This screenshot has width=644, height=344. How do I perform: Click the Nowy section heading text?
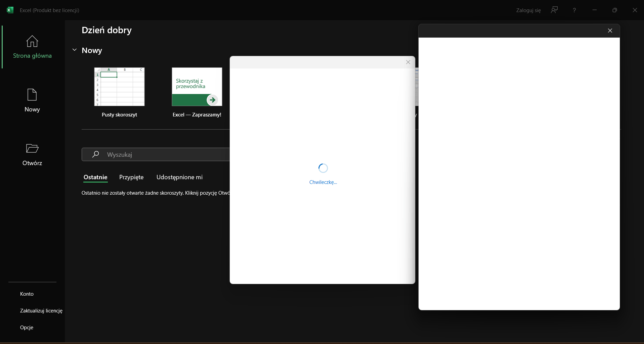click(92, 50)
